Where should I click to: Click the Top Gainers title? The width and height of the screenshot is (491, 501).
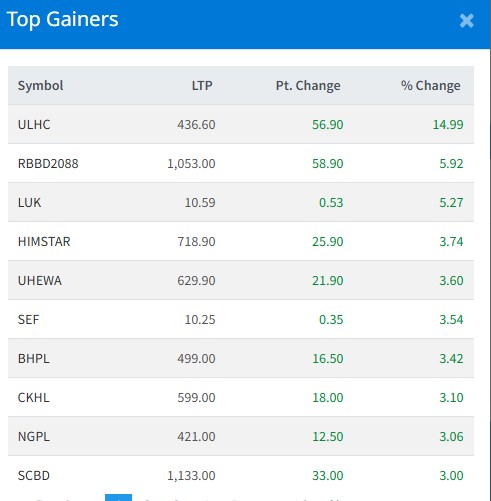point(62,19)
